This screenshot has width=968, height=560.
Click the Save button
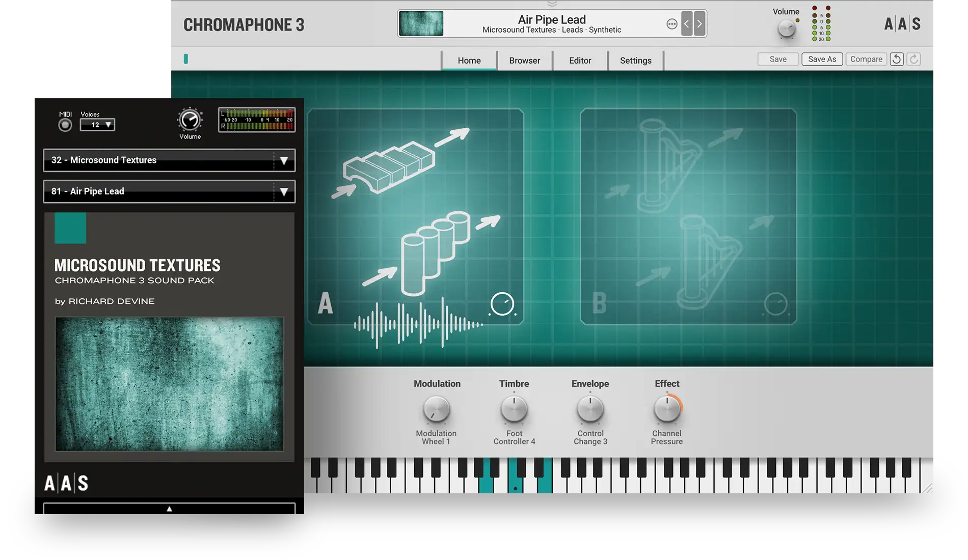[778, 59]
